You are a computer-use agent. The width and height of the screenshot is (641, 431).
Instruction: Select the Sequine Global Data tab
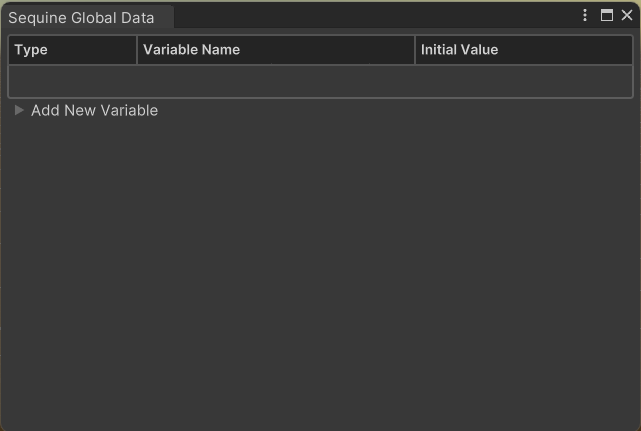coord(87,18)
